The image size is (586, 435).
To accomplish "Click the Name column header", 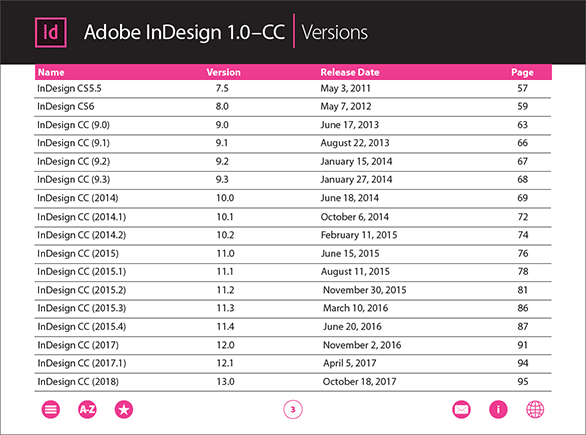I will (x=51, y=72).
